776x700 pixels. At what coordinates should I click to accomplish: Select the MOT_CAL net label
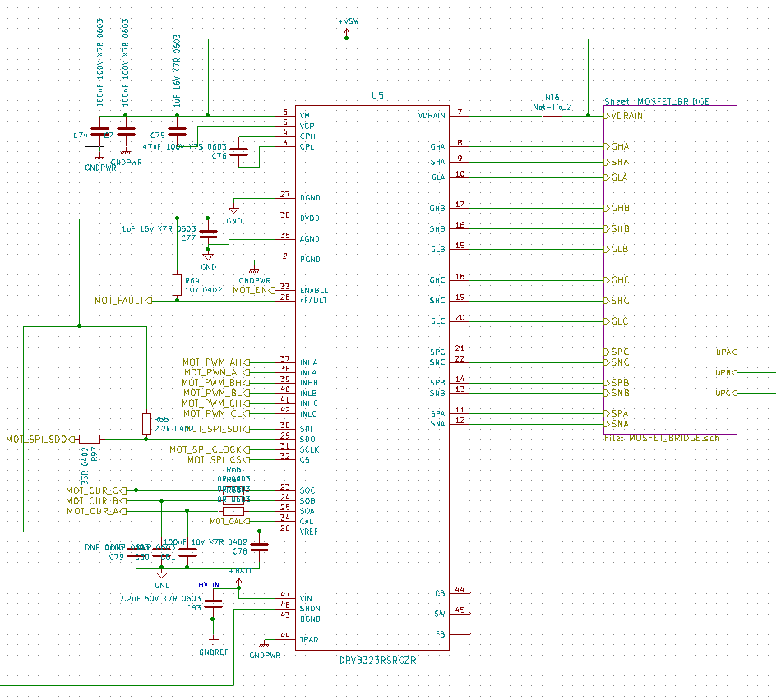point(229,522)
